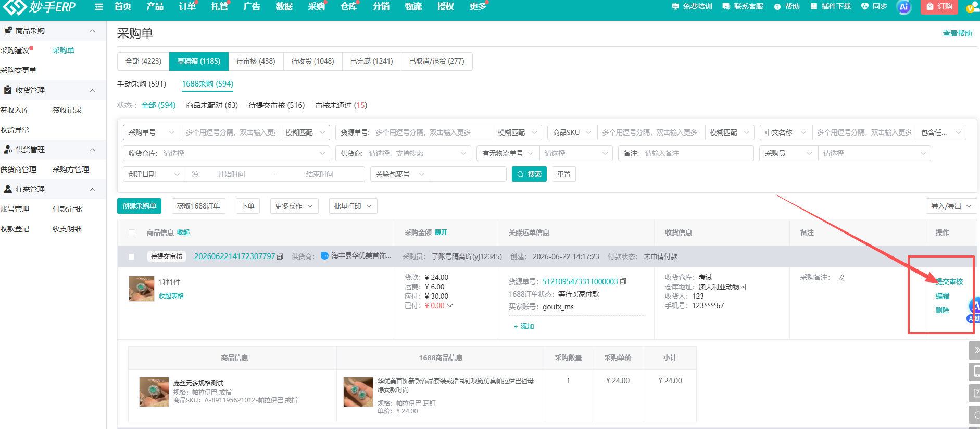Screen dimensions: 980x429
Task: Click + 添加 in 关联运单信息
Action: pyautogui.click(x=524, y=326)
